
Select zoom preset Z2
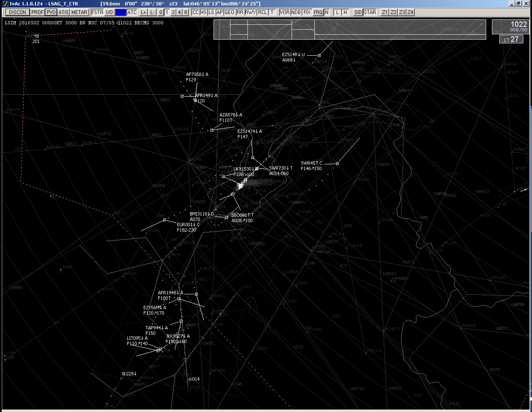pos(393,12)
